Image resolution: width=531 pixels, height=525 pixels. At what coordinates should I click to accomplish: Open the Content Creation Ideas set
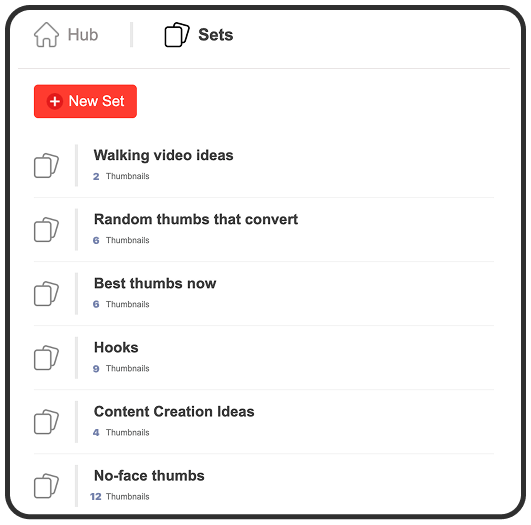tap(264, 422)
